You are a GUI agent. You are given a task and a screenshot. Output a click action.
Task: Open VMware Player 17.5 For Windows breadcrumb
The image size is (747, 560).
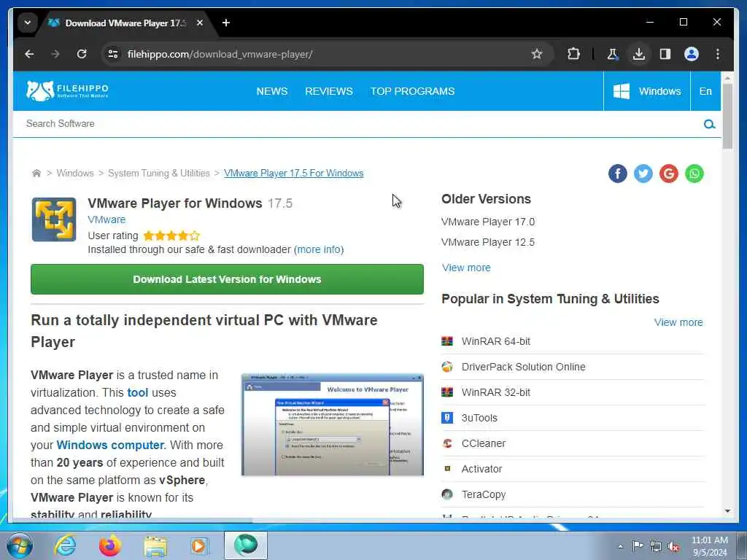[x=293, y=173]
